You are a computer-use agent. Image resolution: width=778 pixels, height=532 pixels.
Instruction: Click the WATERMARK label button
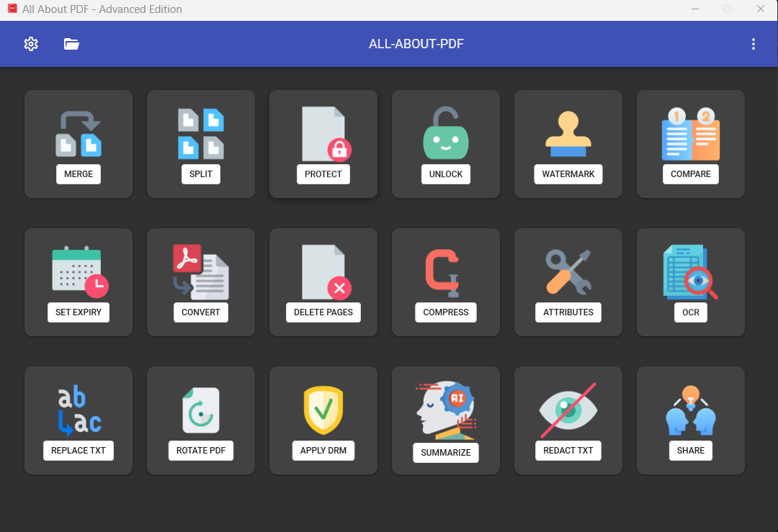pos(568,174)
